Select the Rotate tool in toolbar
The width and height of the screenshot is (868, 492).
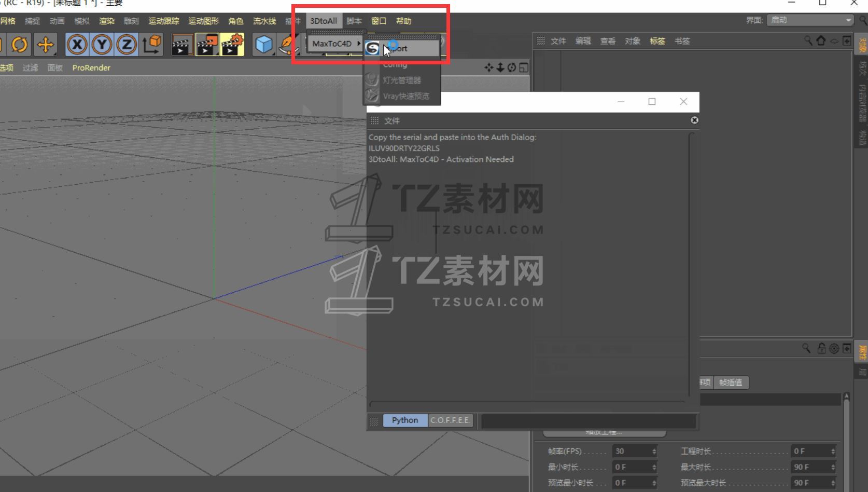19,45
